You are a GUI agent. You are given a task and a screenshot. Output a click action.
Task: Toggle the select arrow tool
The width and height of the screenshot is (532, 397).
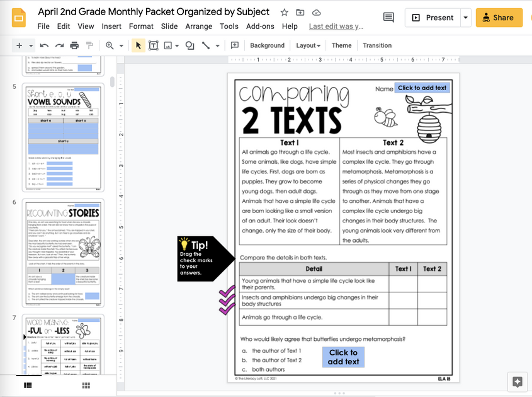138,45
